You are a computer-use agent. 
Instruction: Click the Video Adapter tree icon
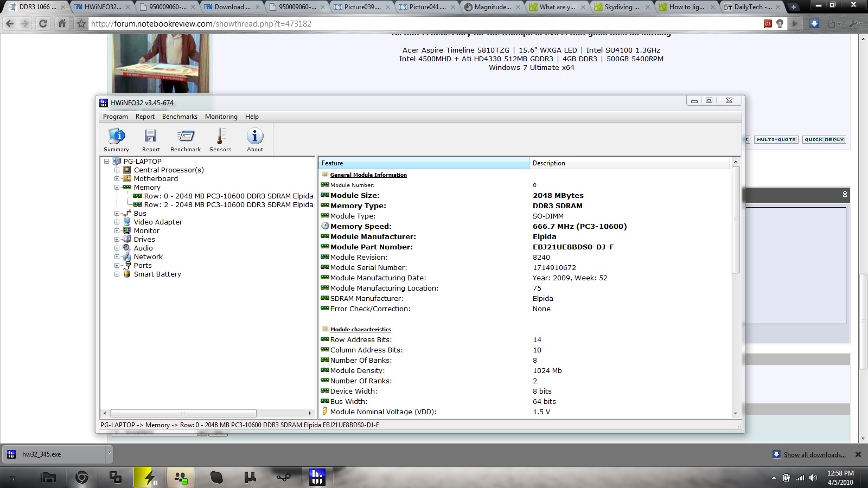[127, 222]
